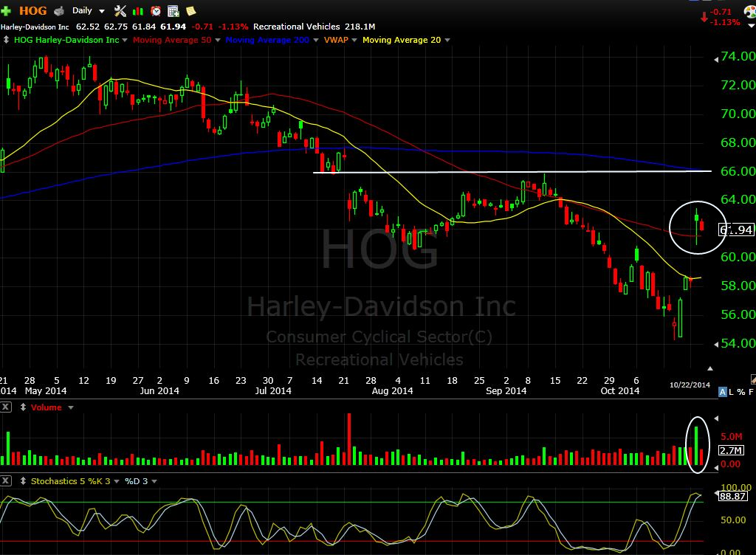Viewport: 756px width, 555px height.
Task: Open the alarm clock alert icon
Action: point(156,10)
